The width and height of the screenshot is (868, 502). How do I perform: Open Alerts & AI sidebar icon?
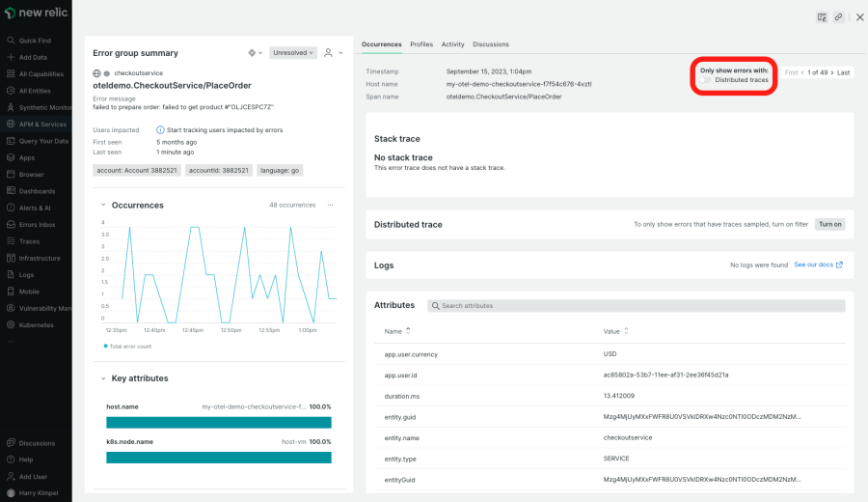coord(11,208)
